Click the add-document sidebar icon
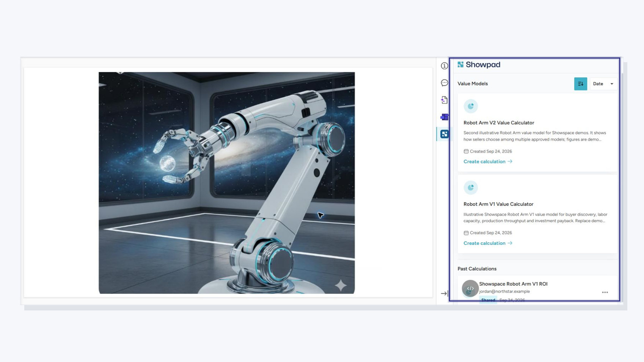644x362 pixels. point(444,100)
